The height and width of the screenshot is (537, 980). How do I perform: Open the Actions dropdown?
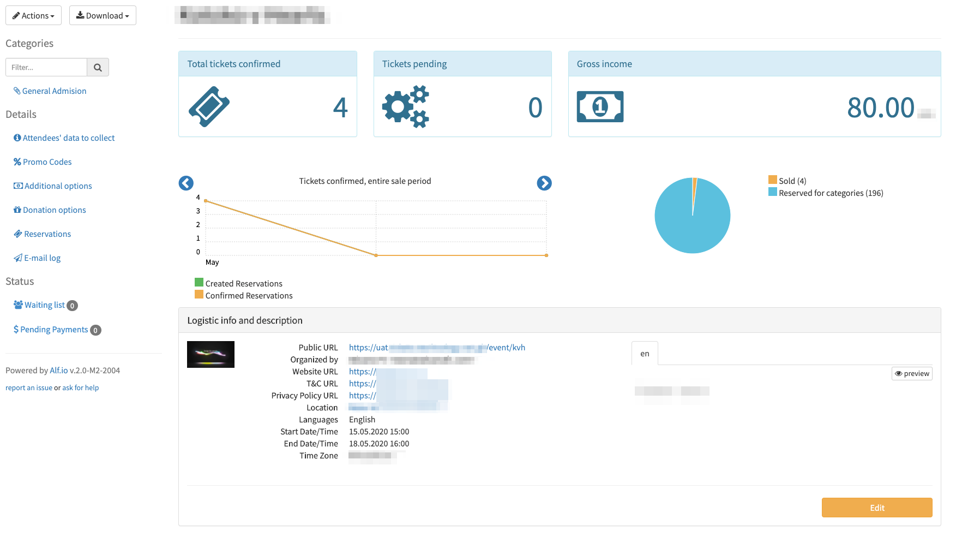tap(33, 15)
